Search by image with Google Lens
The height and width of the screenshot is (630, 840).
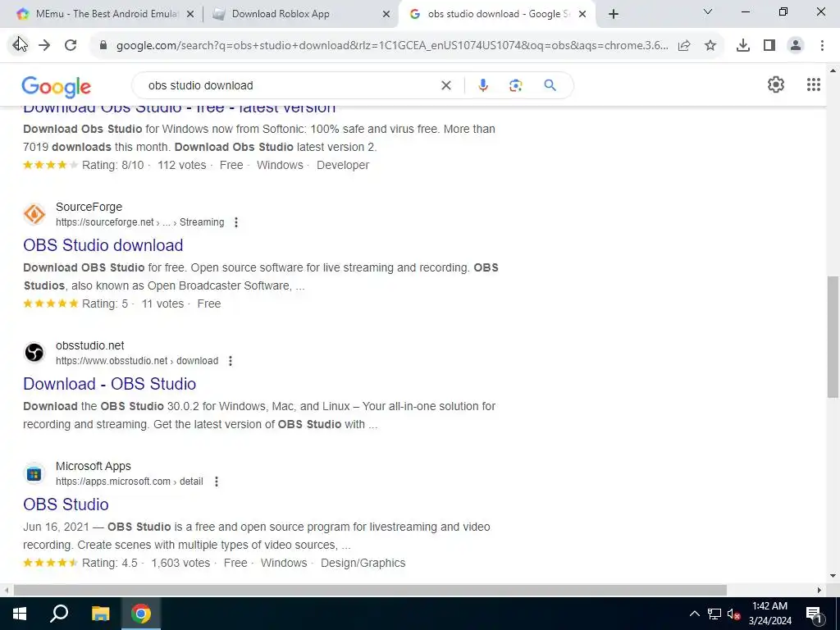515,85
